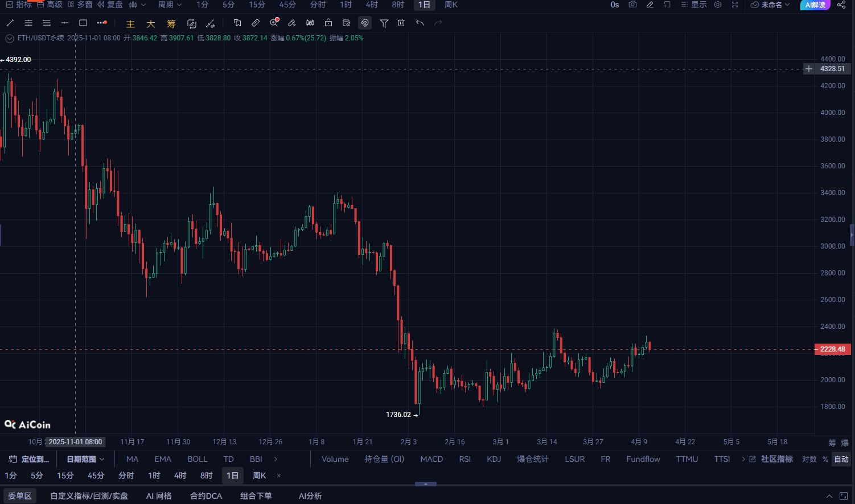Open the 日期范围 date range dropdown
Image resolution: width=855 pixels, height=504 pixels.
pos(85,459)
